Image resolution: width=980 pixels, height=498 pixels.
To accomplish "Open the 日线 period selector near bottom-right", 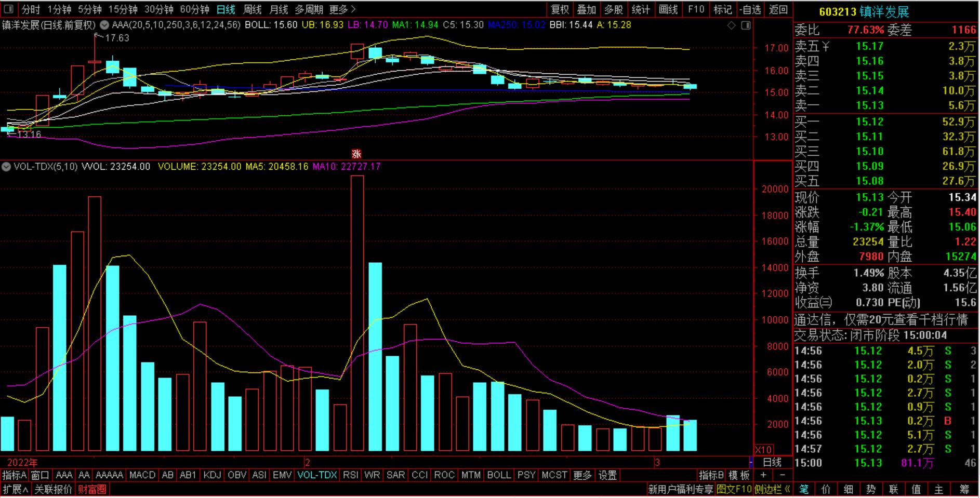I will [772, 462].
